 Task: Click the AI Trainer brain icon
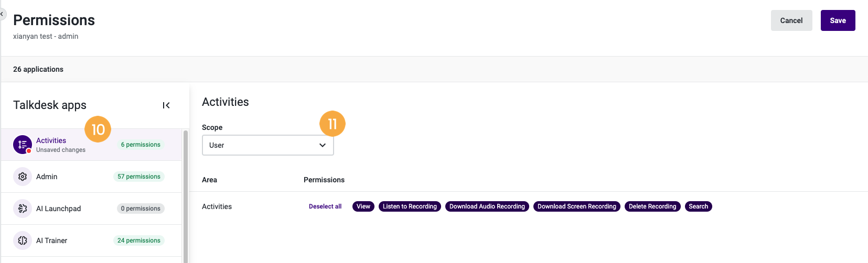(23, 240)
